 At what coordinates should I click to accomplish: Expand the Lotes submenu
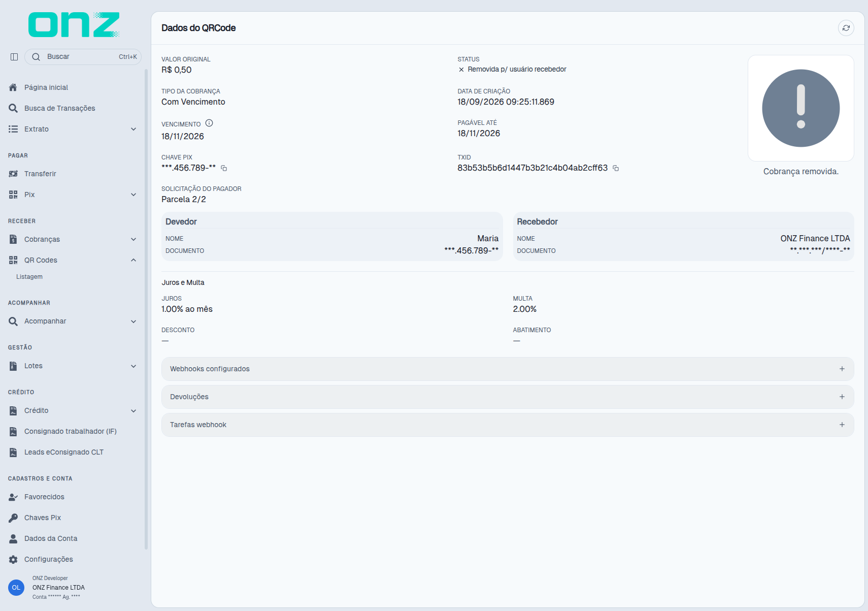pos(133,366)
